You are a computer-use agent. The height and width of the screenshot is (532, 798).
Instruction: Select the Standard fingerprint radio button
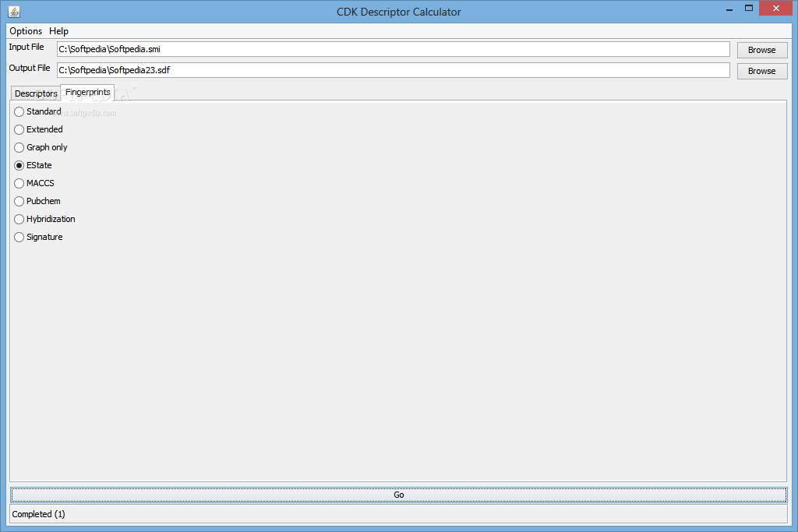pos(37,111)
